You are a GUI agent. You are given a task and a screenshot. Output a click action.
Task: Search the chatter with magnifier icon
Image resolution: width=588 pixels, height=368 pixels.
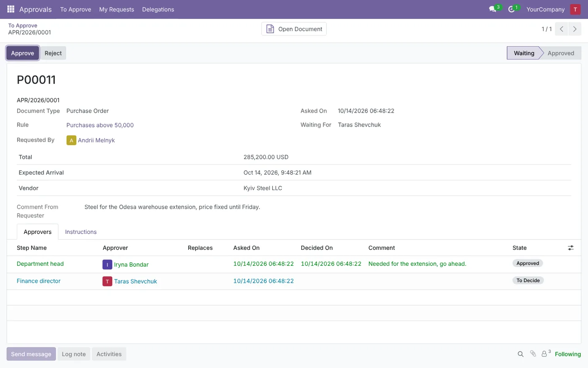pos(520,354)
